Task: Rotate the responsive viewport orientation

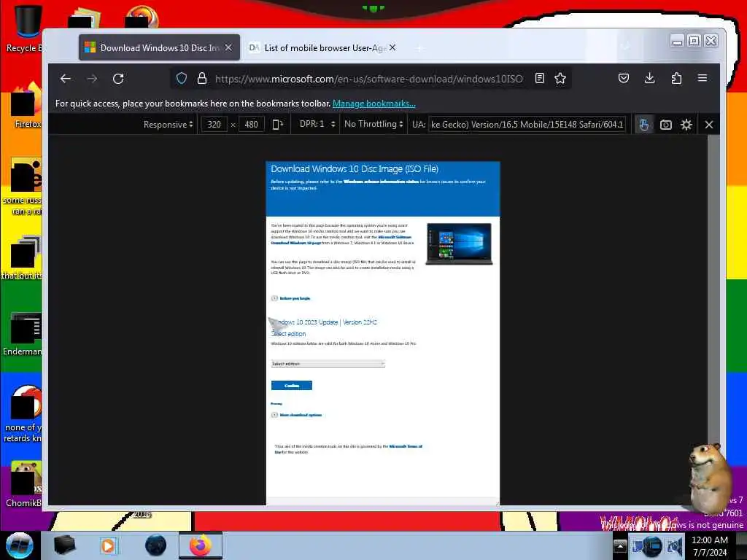Action: click(x=277, y=125)
